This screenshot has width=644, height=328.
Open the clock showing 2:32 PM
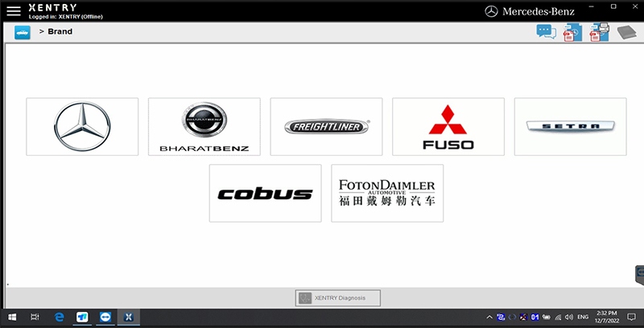pyautogui.click(x=607, y=317)
